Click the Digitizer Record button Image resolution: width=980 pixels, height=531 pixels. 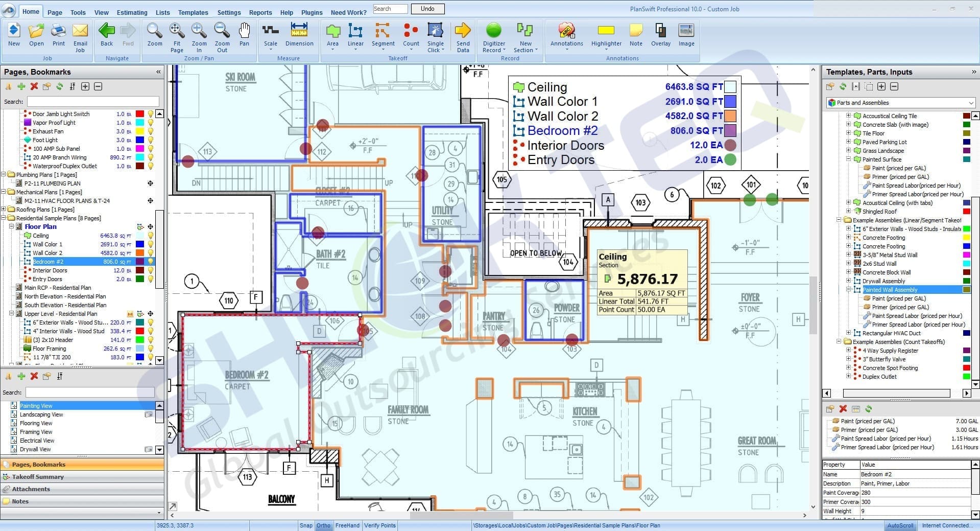pos(494,37)
